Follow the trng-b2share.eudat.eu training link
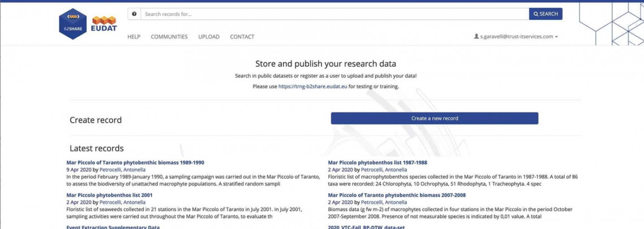Viewport: 644px width, 229px height. (312, 87)
